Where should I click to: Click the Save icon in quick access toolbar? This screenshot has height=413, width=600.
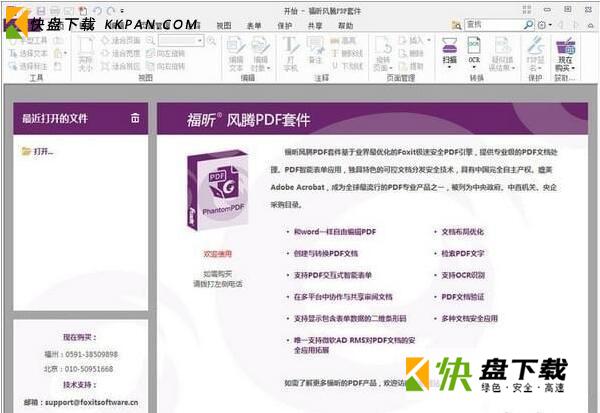[x=41, y=11]
